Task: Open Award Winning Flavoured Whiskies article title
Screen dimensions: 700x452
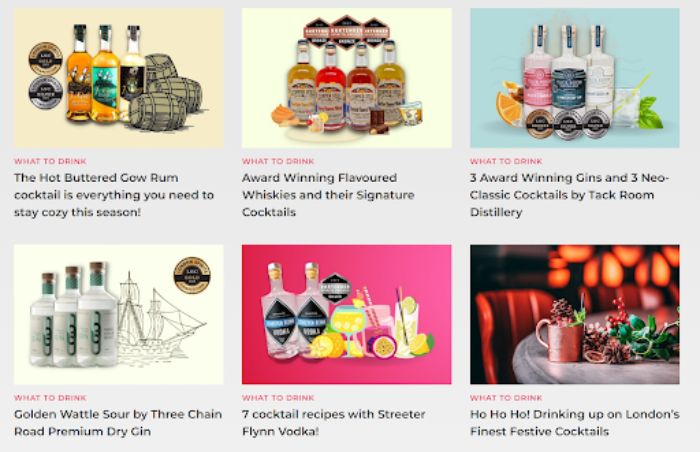Action: pyautogui.click(x=329, y=195)
